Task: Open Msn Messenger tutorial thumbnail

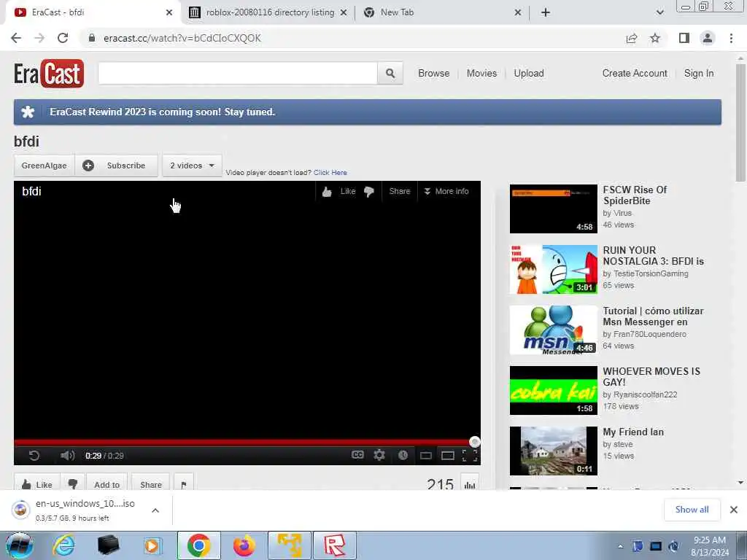Action: pyautogui.click(x=553, y=330)
